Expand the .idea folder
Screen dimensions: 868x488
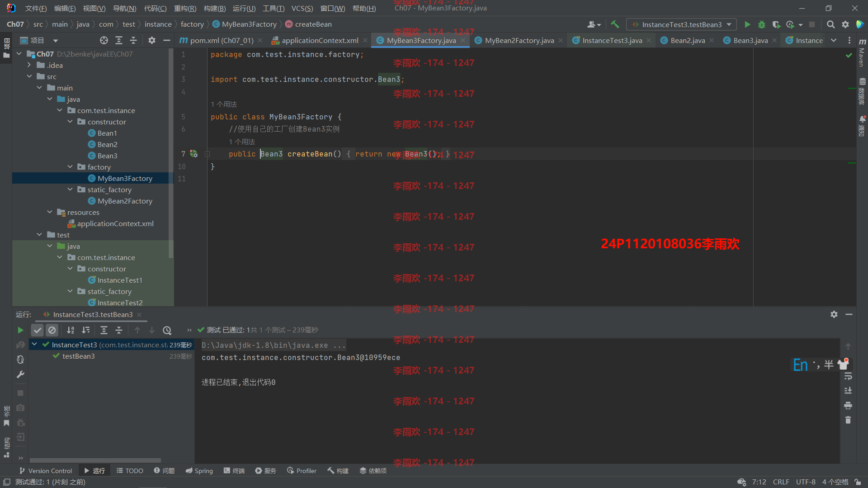click(29, 65)
